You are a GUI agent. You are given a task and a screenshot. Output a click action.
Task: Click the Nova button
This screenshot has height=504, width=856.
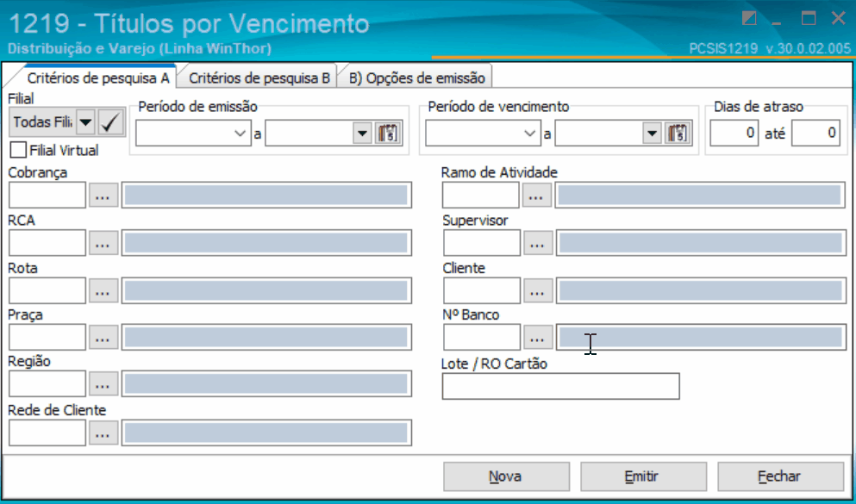pos(506,476)
